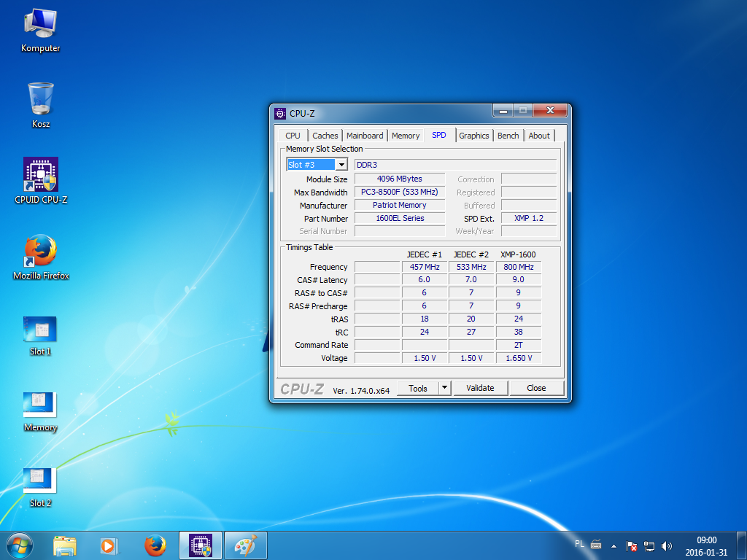Click the Windows Start button

coord(19,545)
